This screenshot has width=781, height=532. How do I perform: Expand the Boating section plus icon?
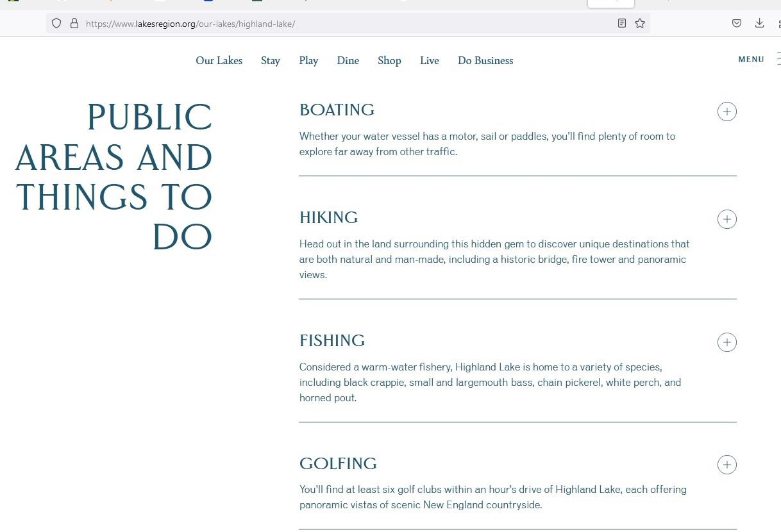726,112
